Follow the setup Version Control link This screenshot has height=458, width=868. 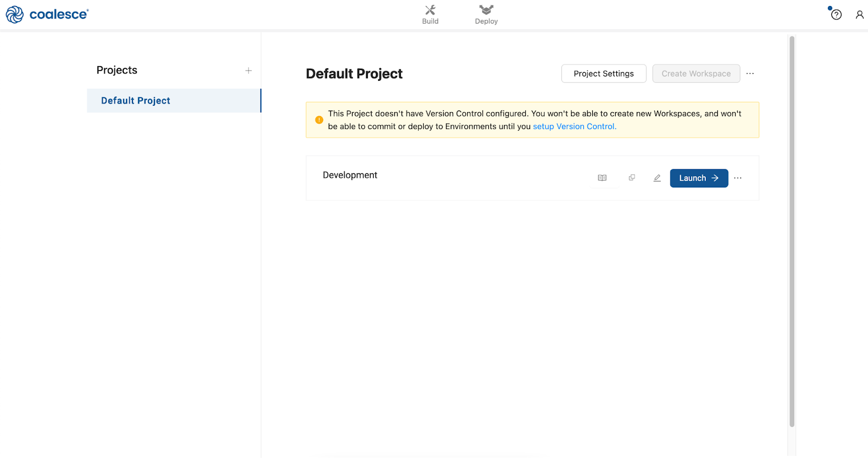(575, 126)
